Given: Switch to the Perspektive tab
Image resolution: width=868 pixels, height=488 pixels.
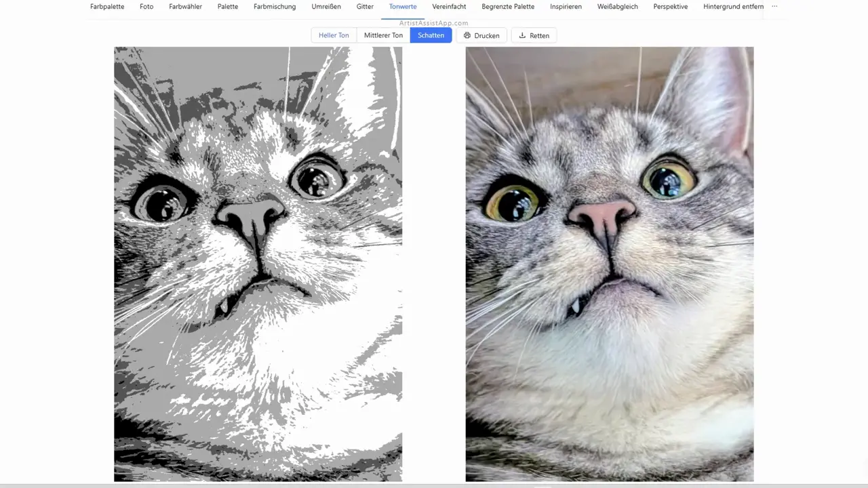Looking at the screenshot, I should [x=670, y=7].
